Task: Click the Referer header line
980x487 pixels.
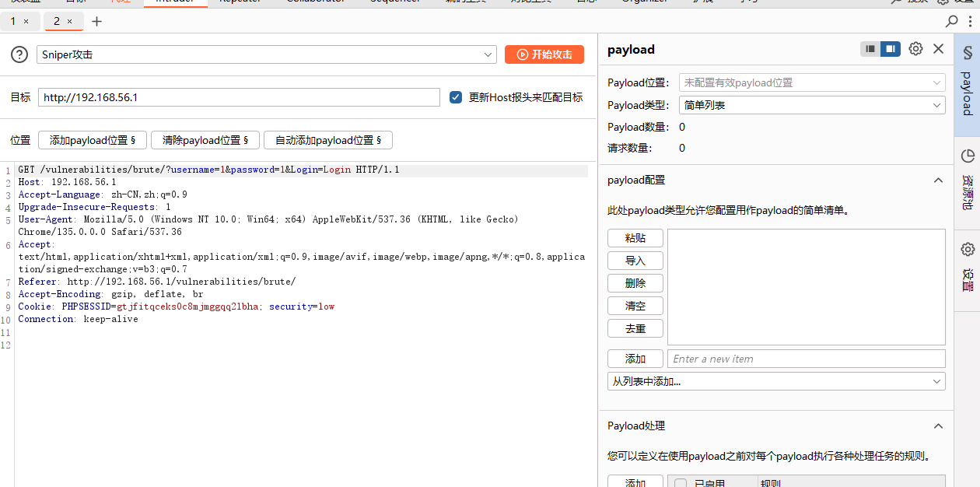Action: coord(157,282)
